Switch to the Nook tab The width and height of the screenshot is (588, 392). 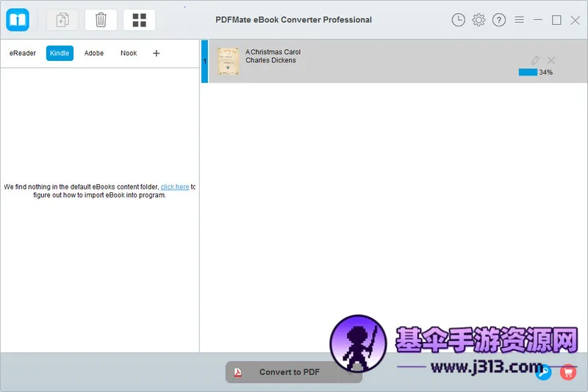point(129,53)
